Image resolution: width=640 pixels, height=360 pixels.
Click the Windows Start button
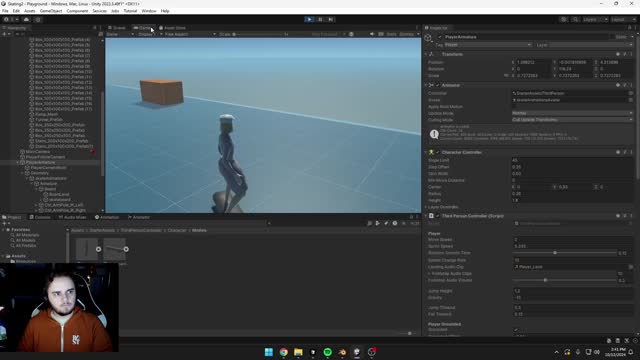tap(269, 352)
